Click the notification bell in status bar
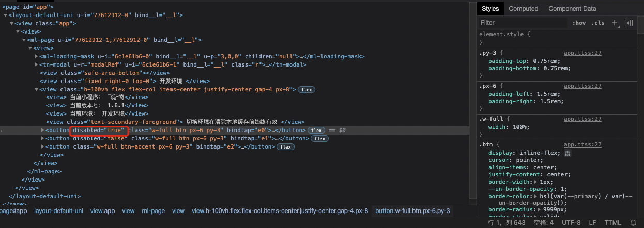Screen dimensions: 644x228 633,223
